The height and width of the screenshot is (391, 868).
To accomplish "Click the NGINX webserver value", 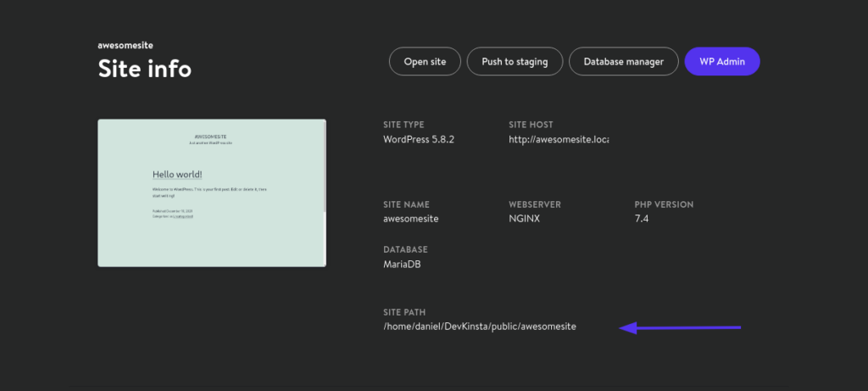I will [x=524, y=219].
